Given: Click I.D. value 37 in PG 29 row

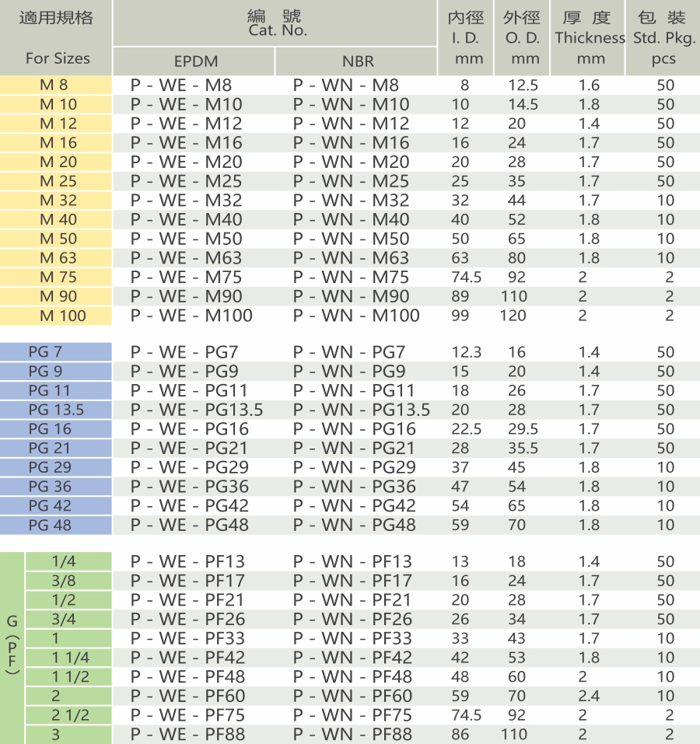Looking at the screenshot, I should [460, 467].
